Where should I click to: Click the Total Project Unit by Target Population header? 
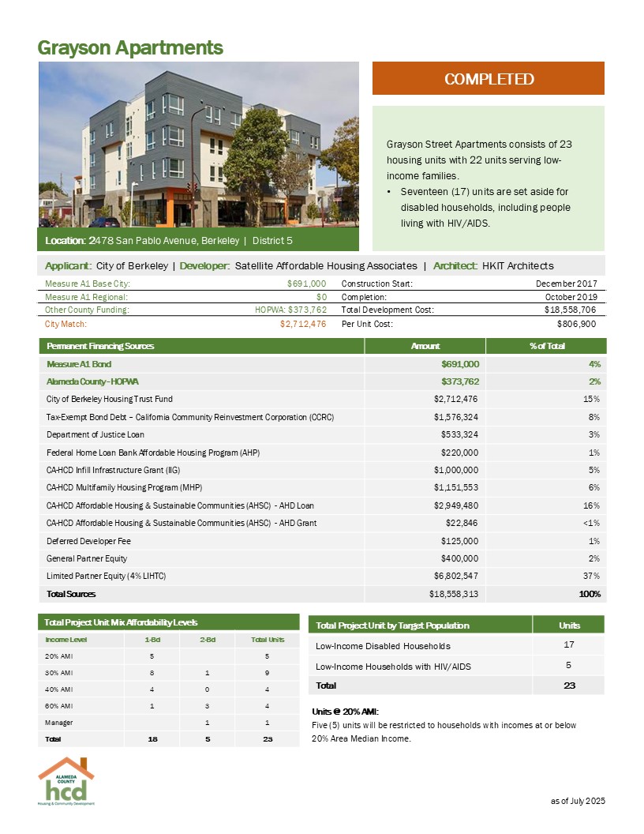pos(392,625)
